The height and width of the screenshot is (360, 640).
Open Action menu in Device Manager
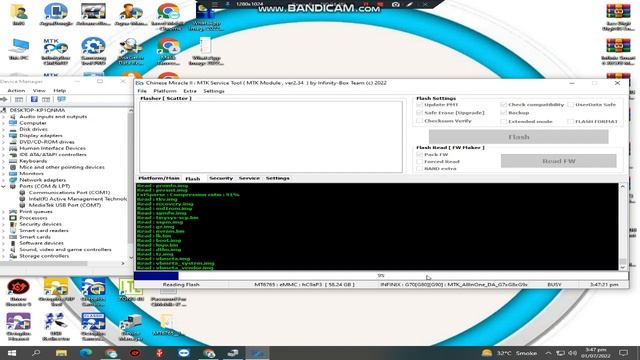(16, 91)
